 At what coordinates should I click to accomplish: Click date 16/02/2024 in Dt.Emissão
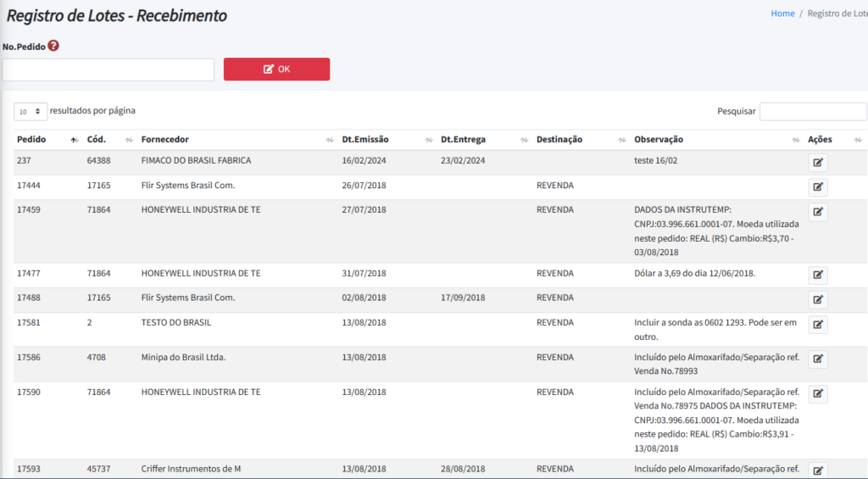364,160
